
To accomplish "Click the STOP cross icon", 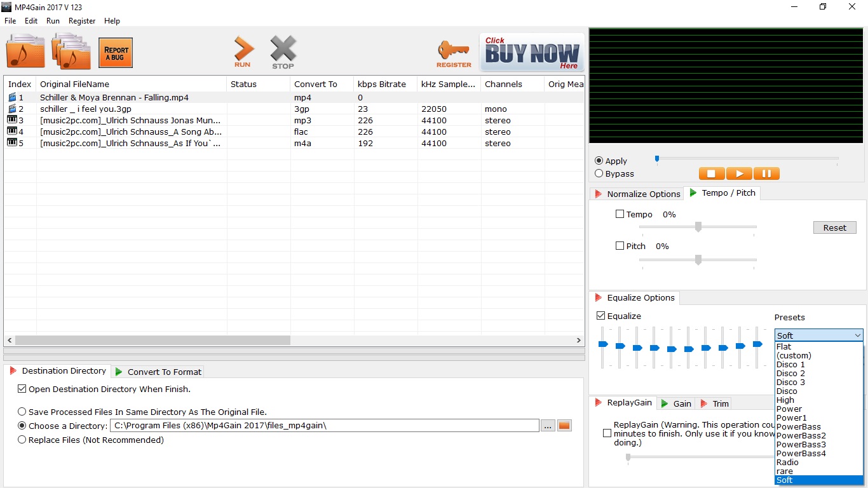I will pos(283,52).
